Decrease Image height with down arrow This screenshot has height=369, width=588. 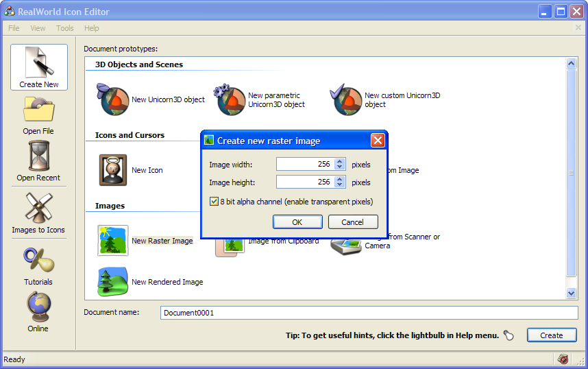tap(340, 184)
